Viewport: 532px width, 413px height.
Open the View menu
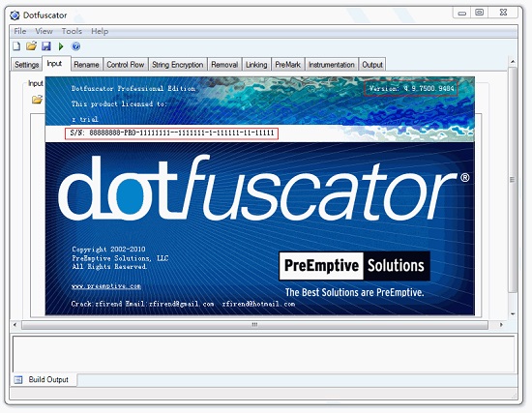(x=44, y=31)
